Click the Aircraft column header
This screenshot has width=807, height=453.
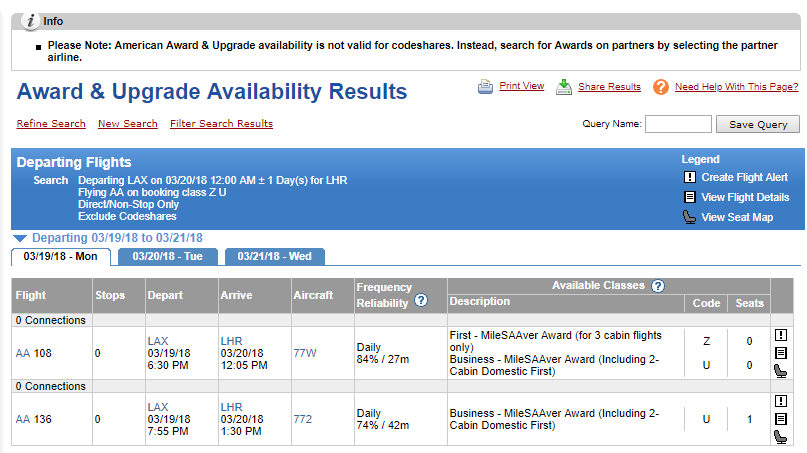[x=313, y=295]
